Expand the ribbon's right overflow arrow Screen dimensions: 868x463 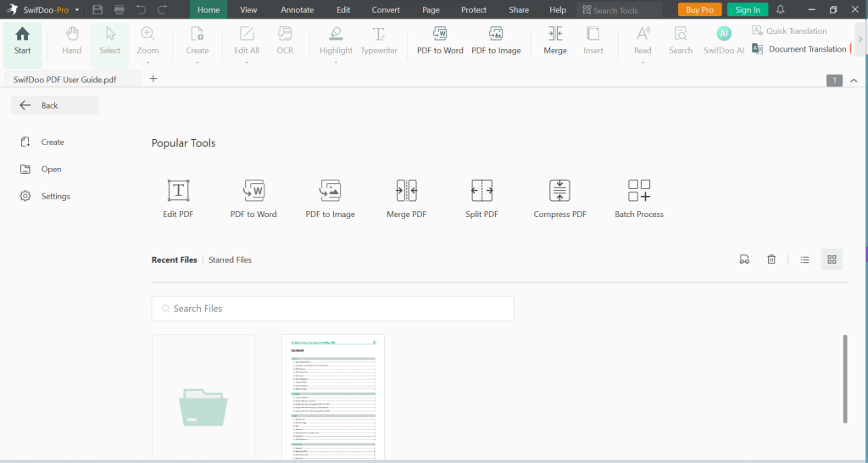[x=860, y=39]
